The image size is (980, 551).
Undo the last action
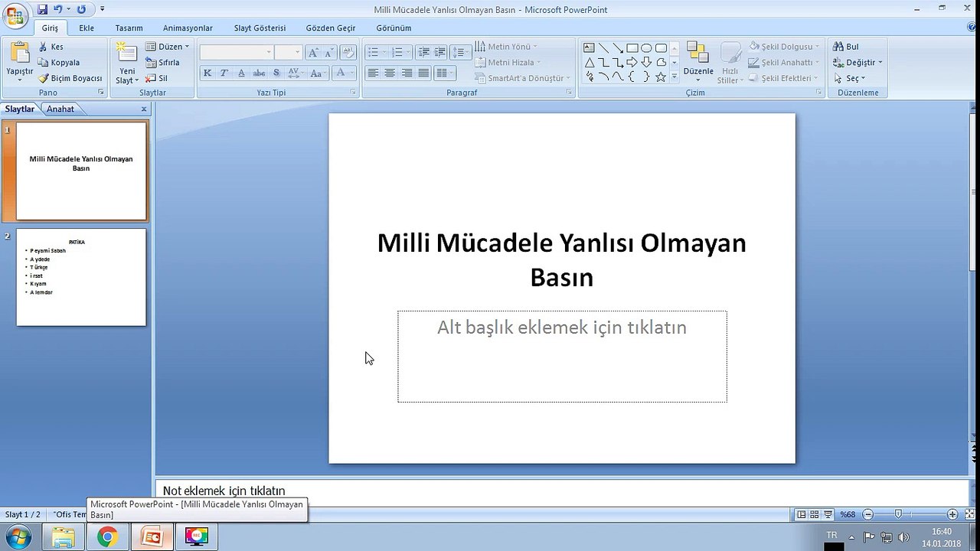57,9
